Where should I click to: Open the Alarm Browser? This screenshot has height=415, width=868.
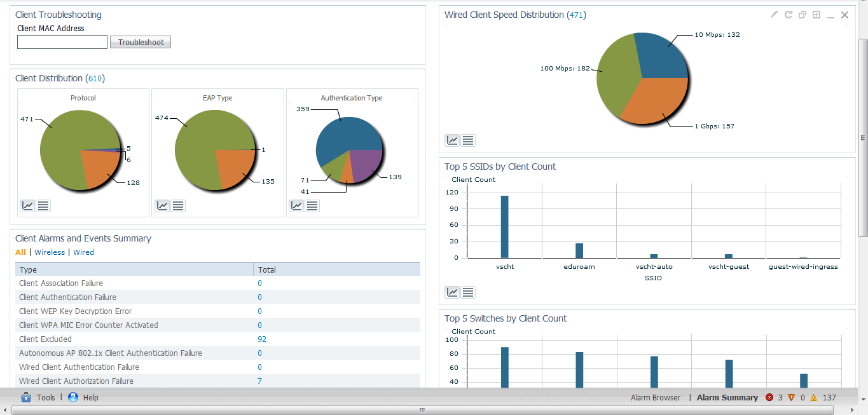656,398
